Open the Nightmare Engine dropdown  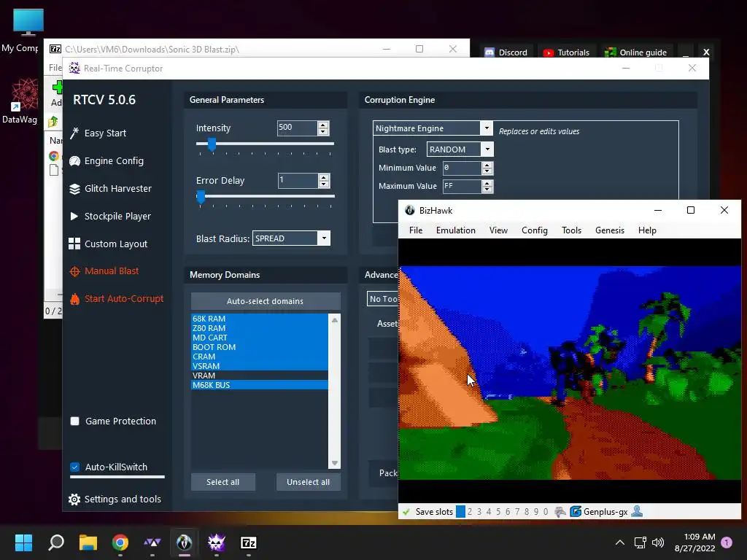click(x=486, y=128)
